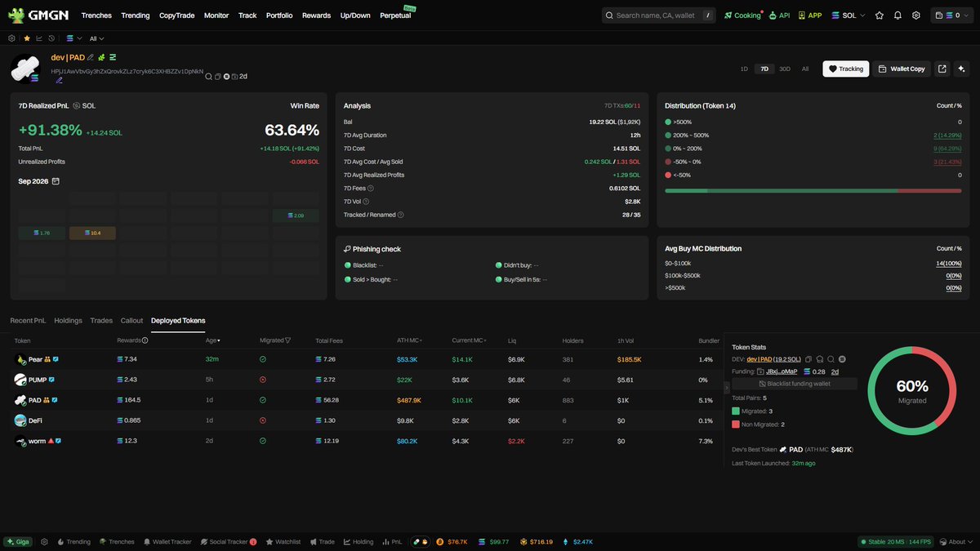Click the sparkle AI icon at top right of profile
980x551 pixels.
point(961,69)
